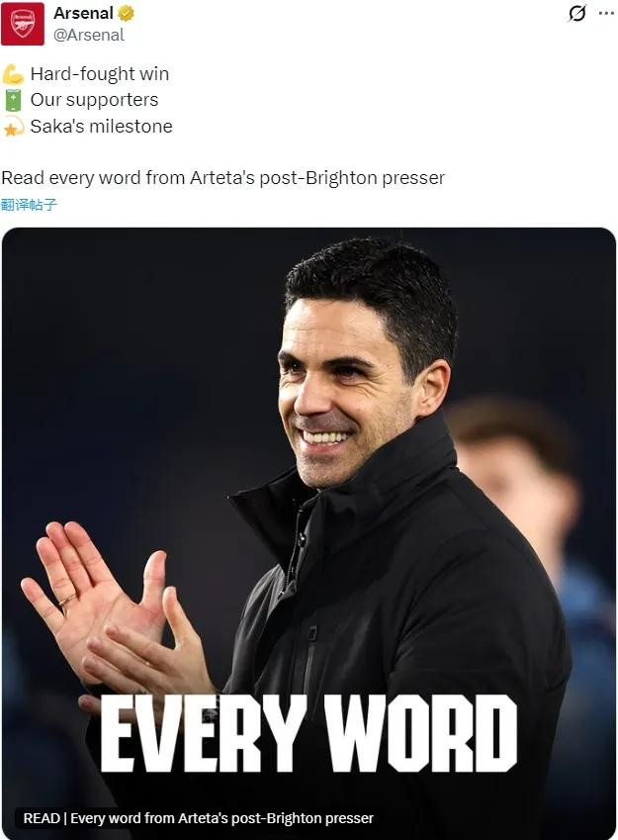Select the 'Our supporters' text line
Image resolution: width=618 pixels, height=840 pixels.
94,100
